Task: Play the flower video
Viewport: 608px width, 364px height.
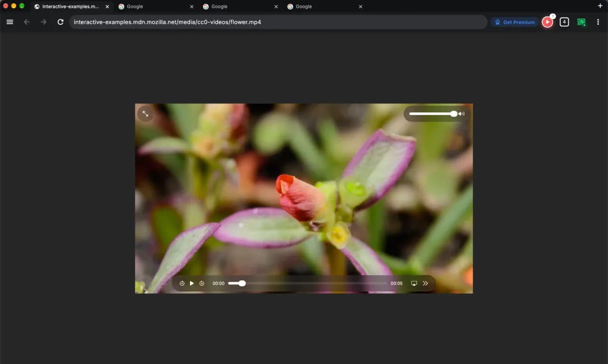Action: [192, 283]
